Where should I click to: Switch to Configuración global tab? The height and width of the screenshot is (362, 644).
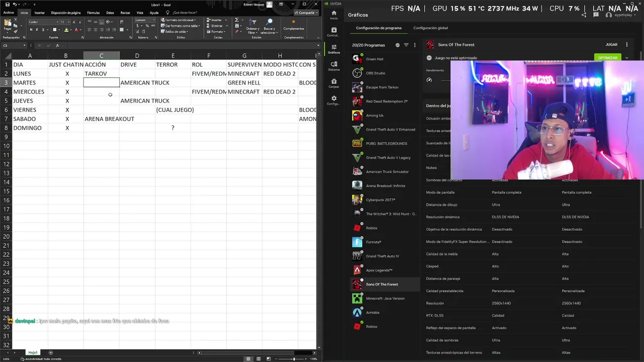[x=430, y=28]
